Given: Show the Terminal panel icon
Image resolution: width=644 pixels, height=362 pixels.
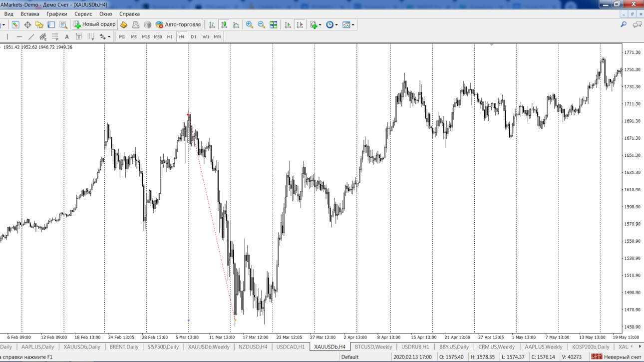Looking at the screenshot, I should pos(51,24).
